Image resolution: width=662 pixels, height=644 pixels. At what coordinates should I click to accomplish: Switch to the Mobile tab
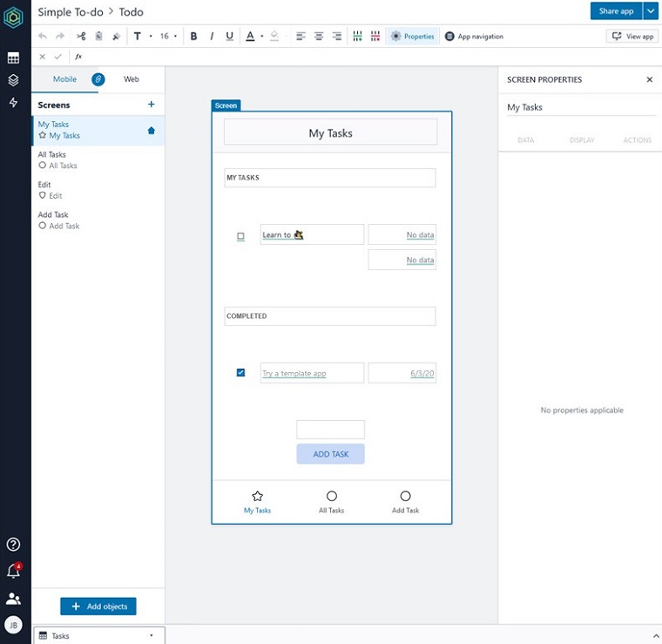(x=64, y=79)
